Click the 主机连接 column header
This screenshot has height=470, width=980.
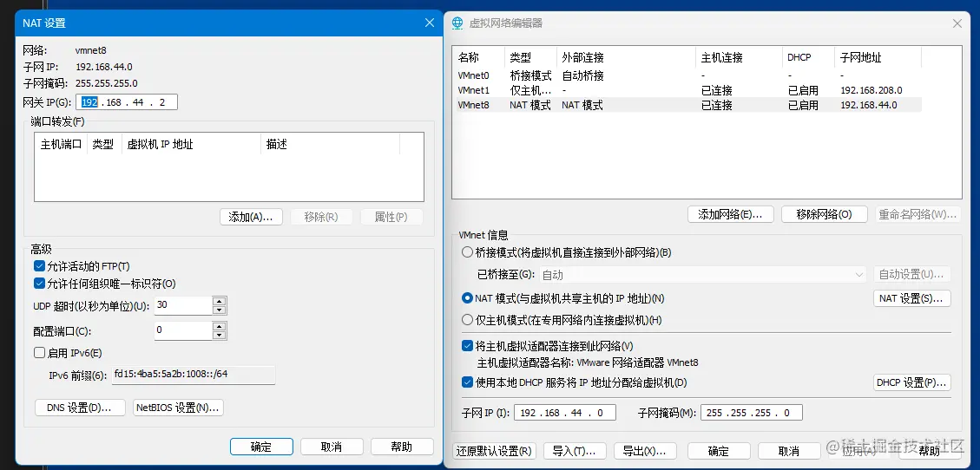[x=740, y=57]
